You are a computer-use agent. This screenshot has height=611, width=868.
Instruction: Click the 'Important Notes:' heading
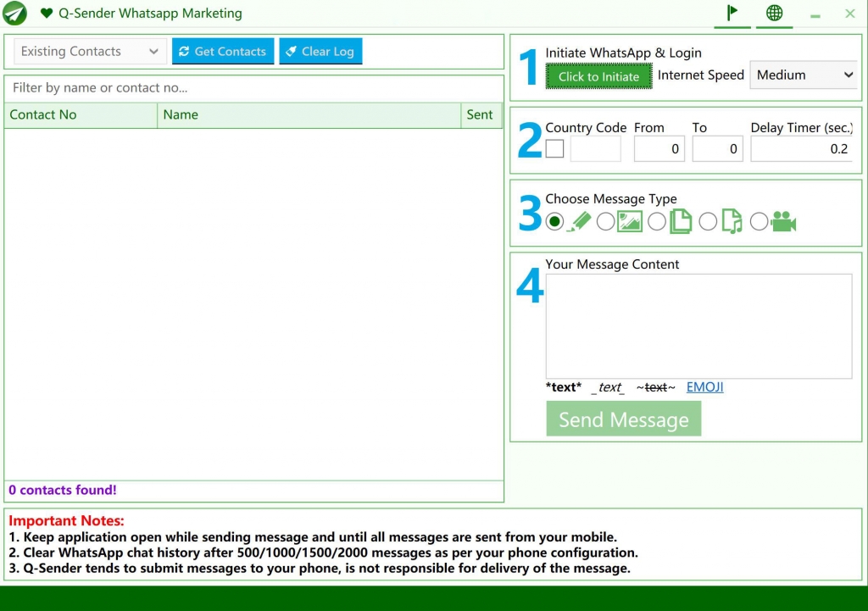click(66, 520)
